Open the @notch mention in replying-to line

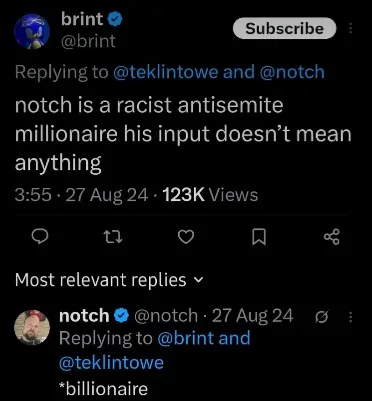click(292, 72)
